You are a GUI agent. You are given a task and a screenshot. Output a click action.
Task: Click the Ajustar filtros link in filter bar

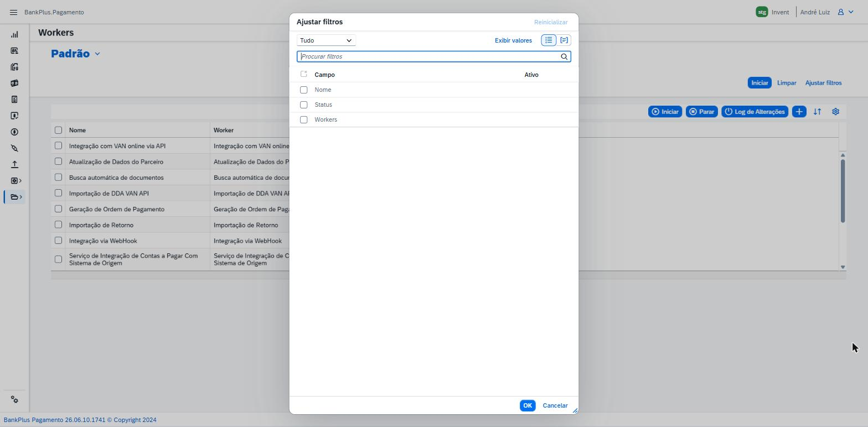[x=823, y=83]
